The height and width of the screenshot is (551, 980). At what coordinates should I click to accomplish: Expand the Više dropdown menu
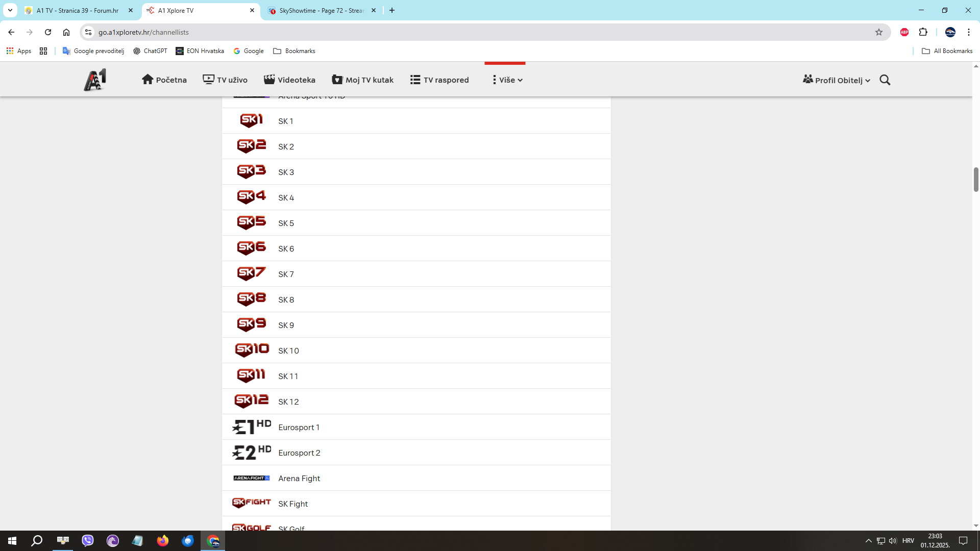507,80
